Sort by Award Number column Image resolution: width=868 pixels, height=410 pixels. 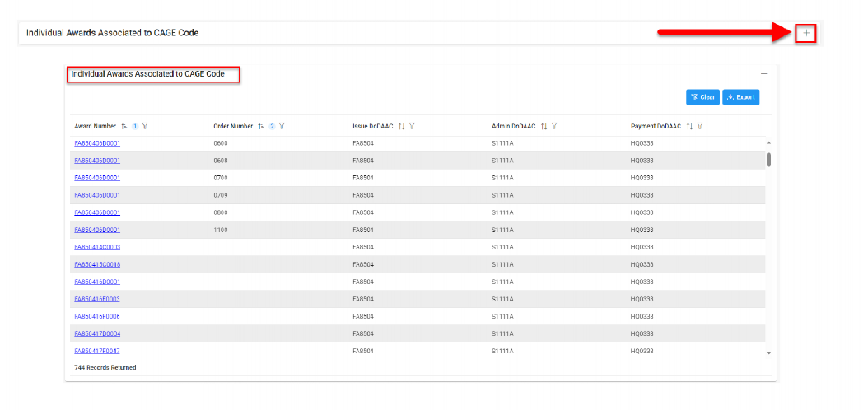pyautogui.click(x=124, y=126)
